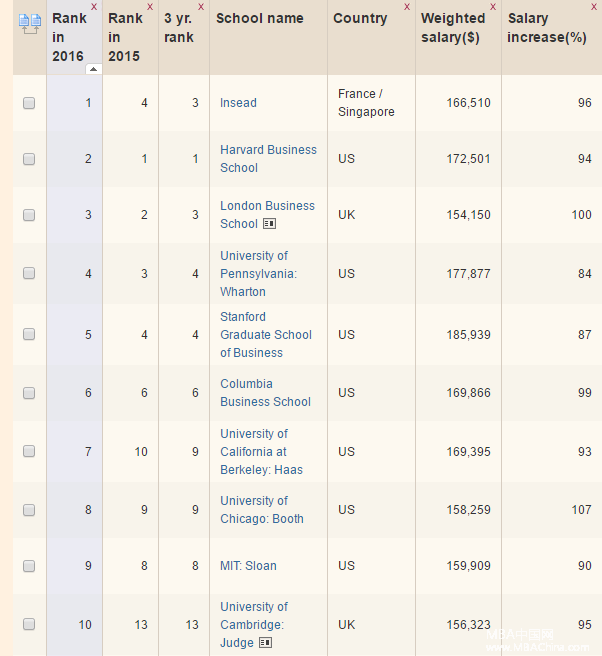Tick the Berkeley Haas row checkbox

(x=29, y=451)
